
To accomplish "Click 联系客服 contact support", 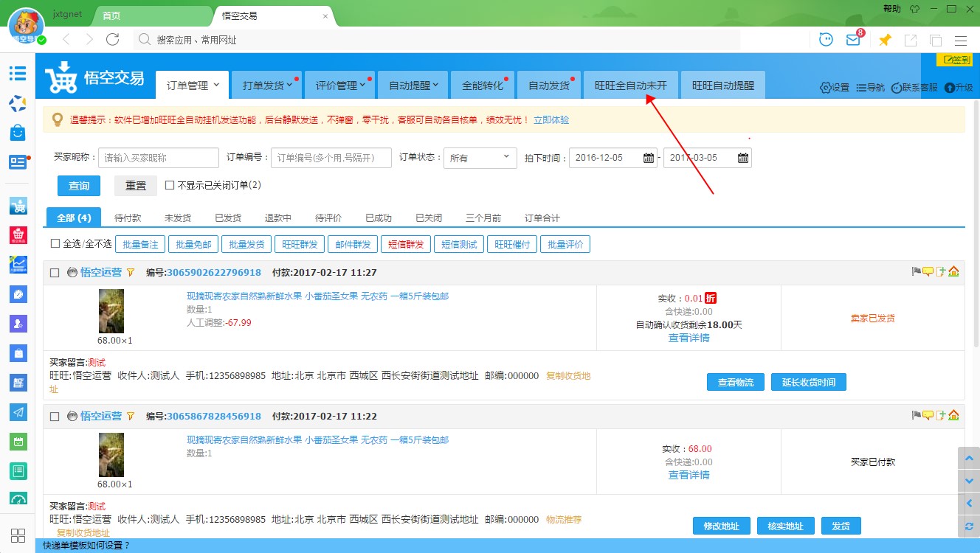I will coord(914,87).
